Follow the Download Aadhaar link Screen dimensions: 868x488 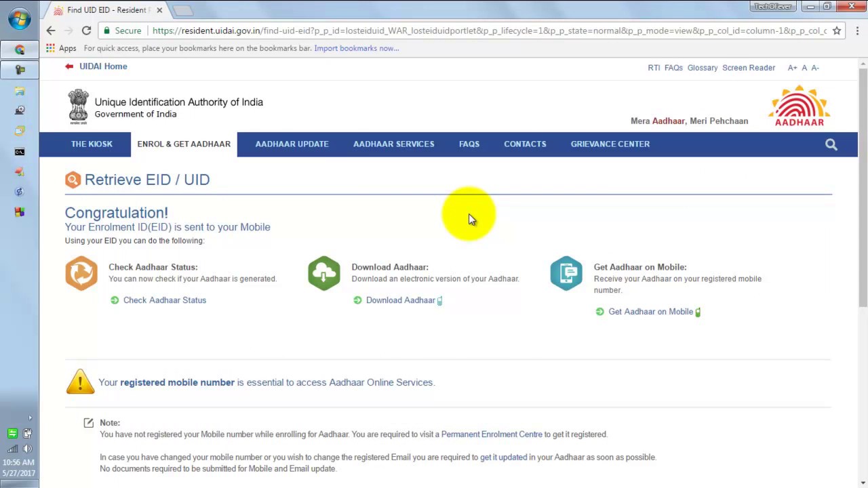[x=401, y=300]
